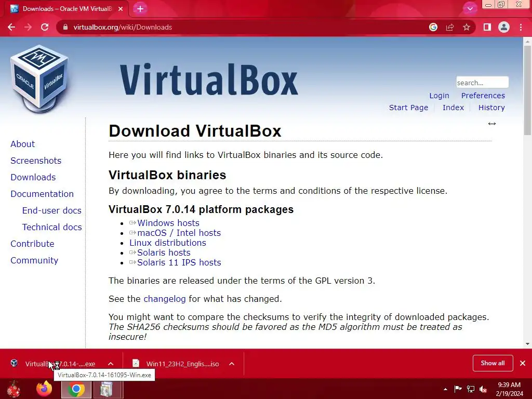Launch Firefox from the taskbar
This screenshot has height=399, width=532.
pyautogui.click(x=45, y=389)
